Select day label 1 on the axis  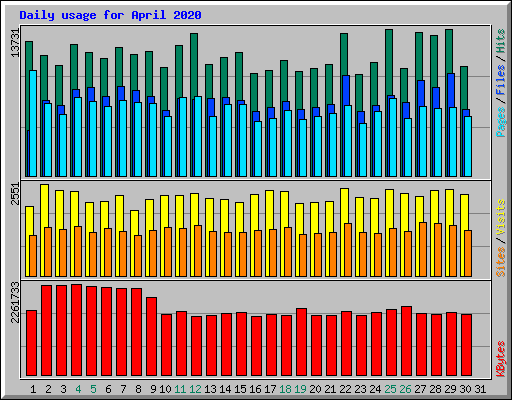[33, 389]
